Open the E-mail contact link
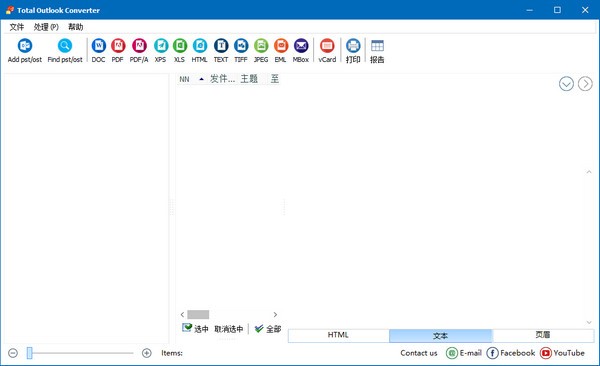 pyautogui.click(x=463, y=353)
